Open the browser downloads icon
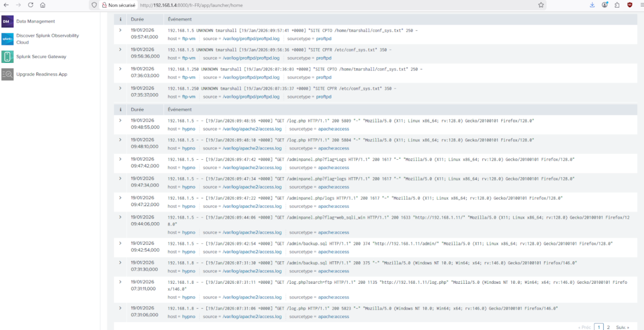Screen dimensions: 644x330 pyautogui.click(x=592, y=5)
